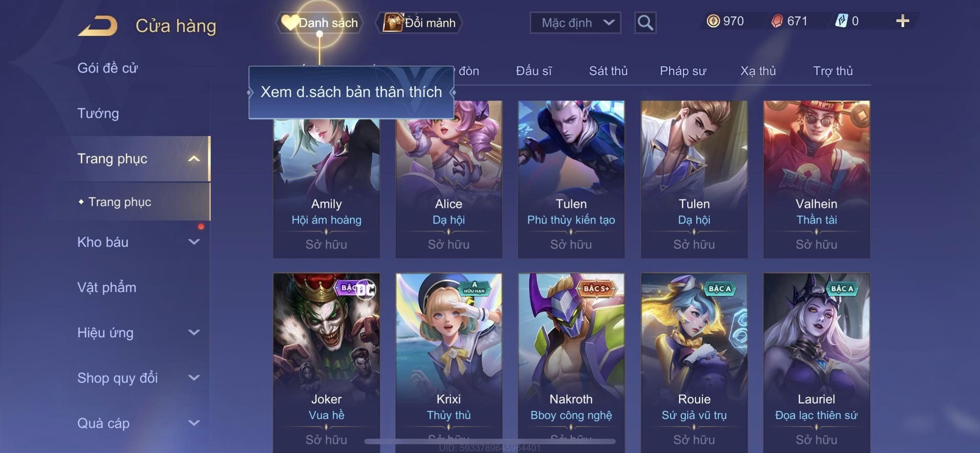Tap the red gem balance icon
Image resolution: width=980 pixels, height=453 pixels.
click(777, 21)
